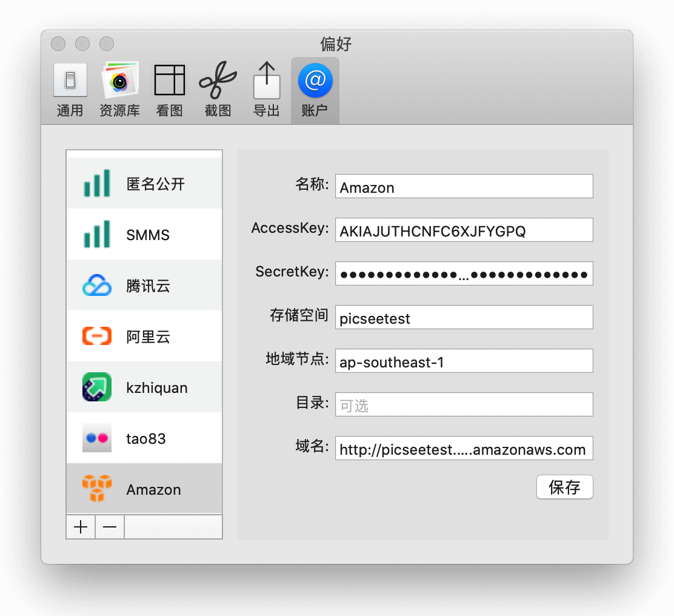Screen dimensions: 674x616
Task: Select the Amazon account row
Action: (x=144, y=489)
